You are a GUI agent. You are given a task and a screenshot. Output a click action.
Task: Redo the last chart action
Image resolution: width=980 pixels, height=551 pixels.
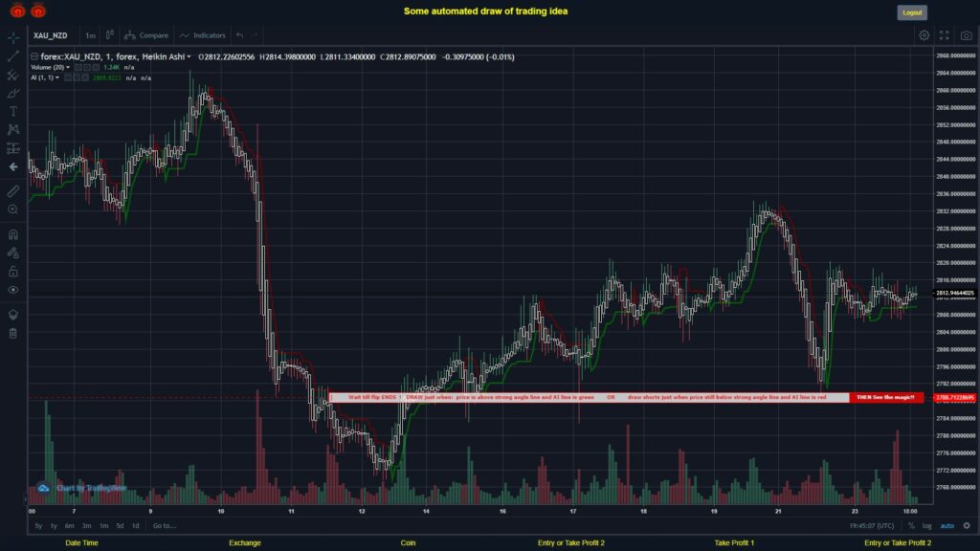[255, 35]
